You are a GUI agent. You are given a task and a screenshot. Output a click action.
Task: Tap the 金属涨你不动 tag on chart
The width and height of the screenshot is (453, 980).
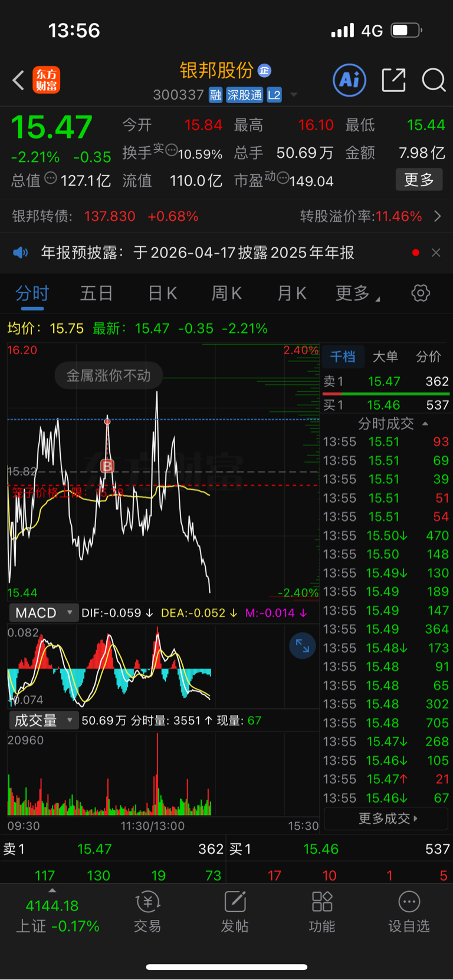[109, 375]
